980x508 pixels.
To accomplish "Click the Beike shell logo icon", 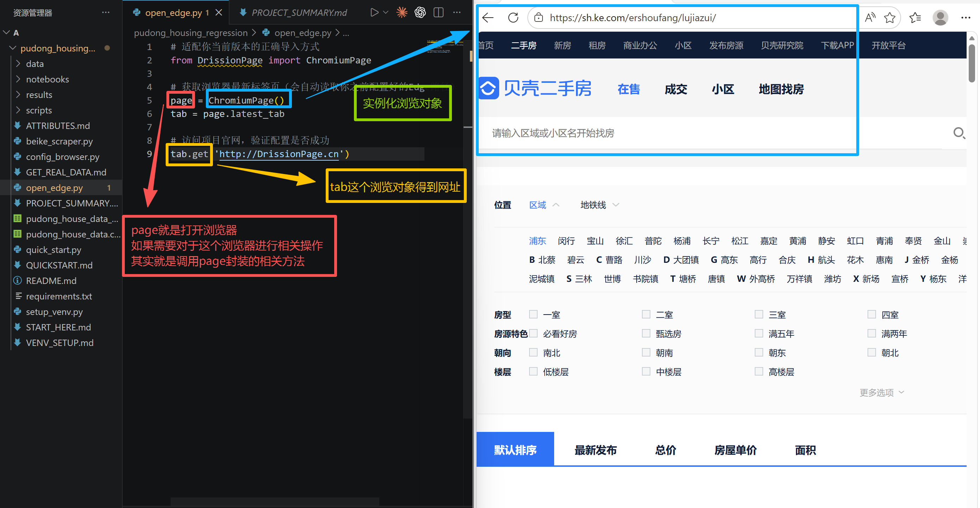I will [489, 88].
